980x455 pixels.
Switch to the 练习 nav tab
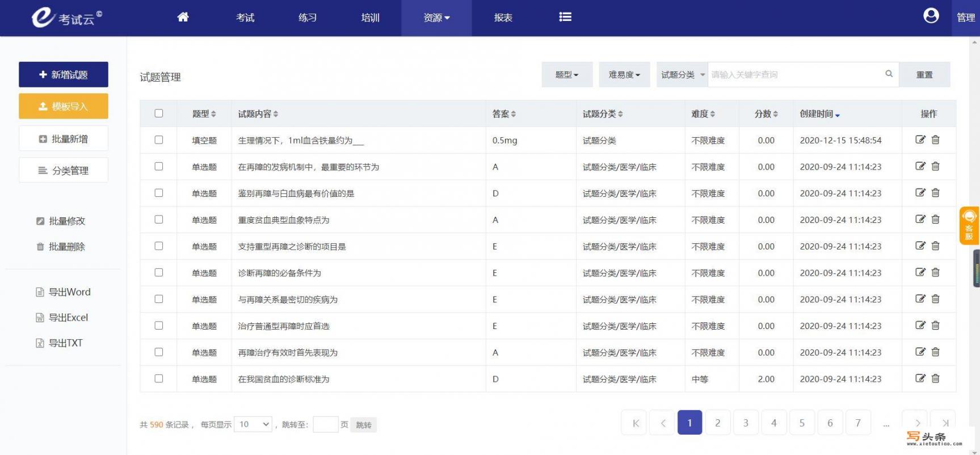[x=308, y=18]
